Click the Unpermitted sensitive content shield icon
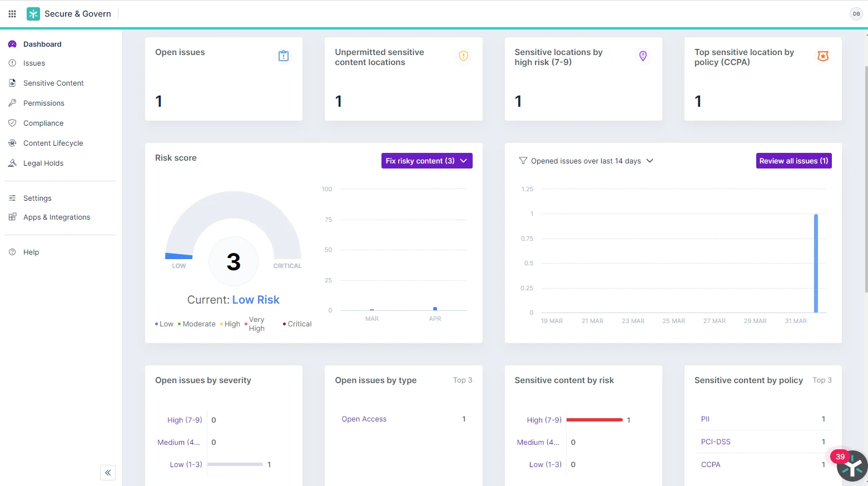Viewport: 868px width, 486px height. (463, 56)
